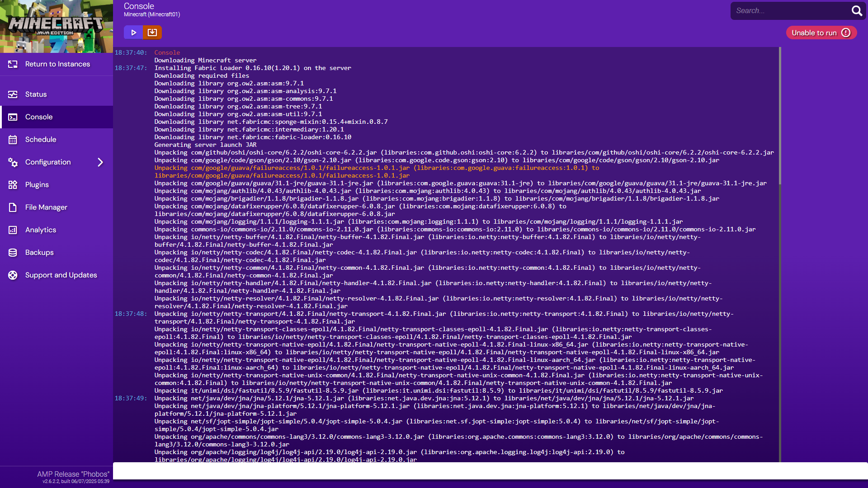Open the Status page
Screen dimensions: 868x488
point(57,94)
